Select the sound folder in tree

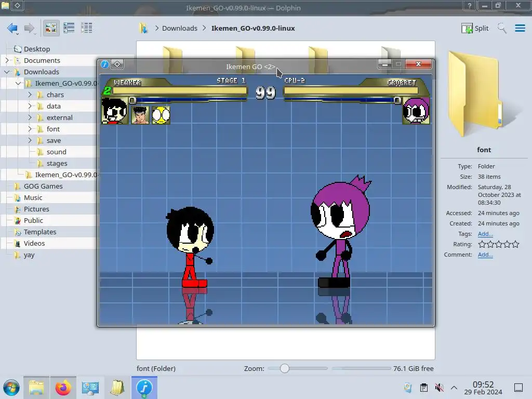pos(56,152)
